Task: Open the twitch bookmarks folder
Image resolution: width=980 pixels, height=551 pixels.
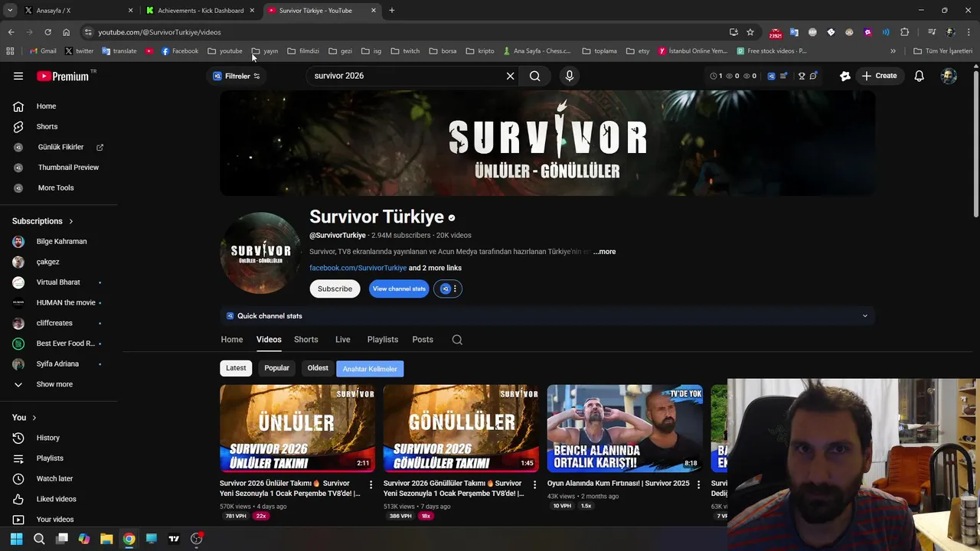Action: click(405, 51)
